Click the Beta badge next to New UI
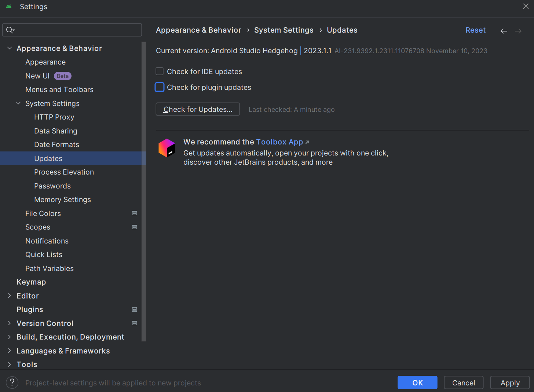534x392 pixels. 63,76
